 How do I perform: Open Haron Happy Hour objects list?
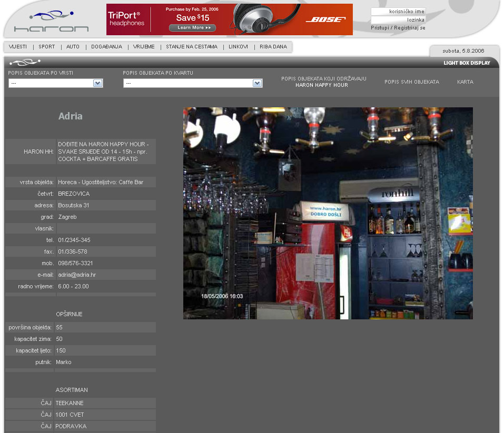click(323, 82)
